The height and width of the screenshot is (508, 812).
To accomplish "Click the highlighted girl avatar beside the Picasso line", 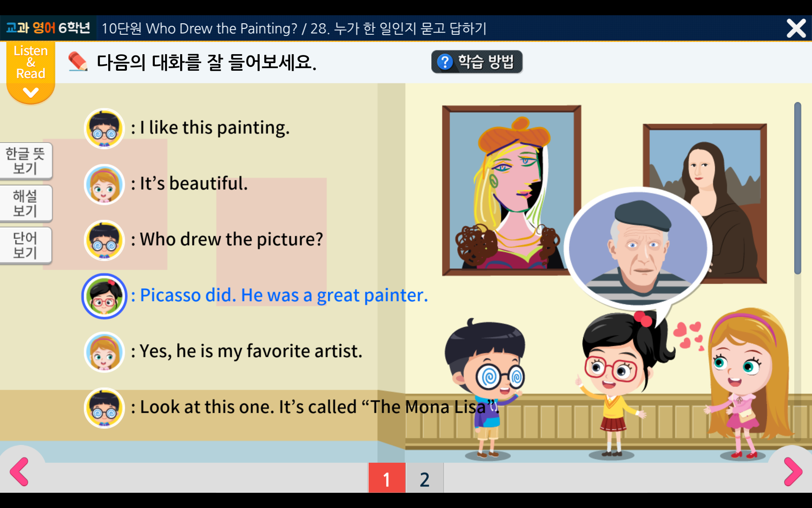I will 104,296.
